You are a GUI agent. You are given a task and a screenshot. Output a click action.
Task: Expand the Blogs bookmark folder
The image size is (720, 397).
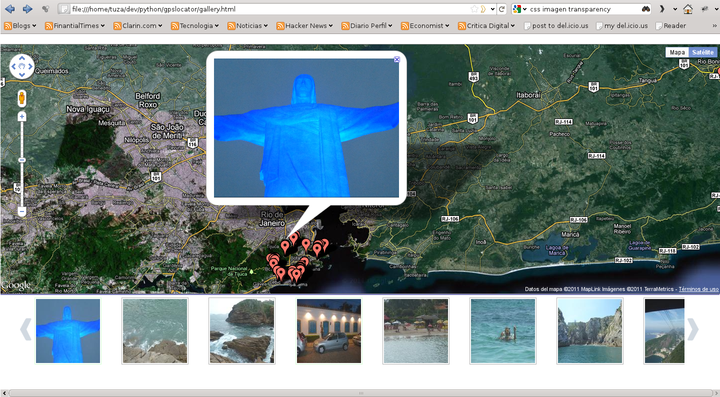[20, 26]
